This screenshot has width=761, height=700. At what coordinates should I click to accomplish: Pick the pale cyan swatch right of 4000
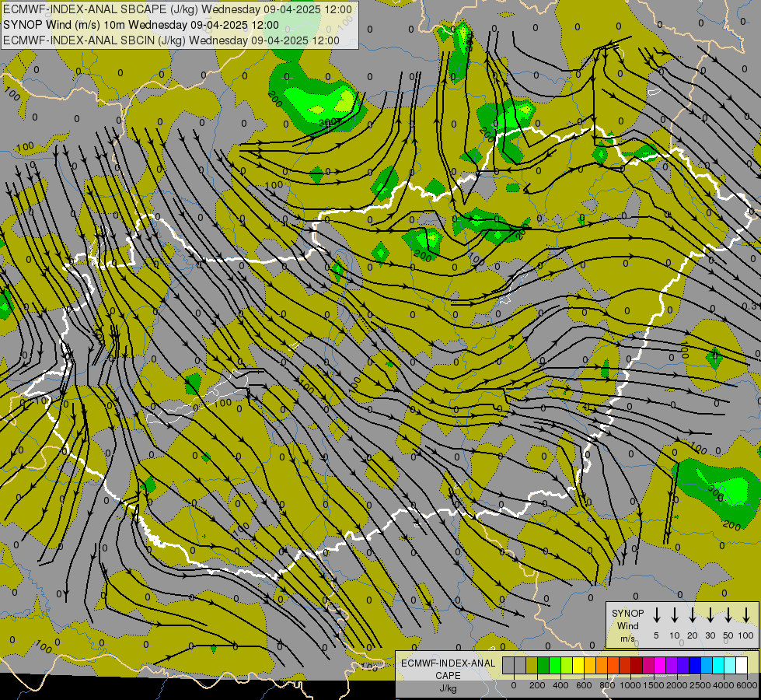click(x=730, y=665)
